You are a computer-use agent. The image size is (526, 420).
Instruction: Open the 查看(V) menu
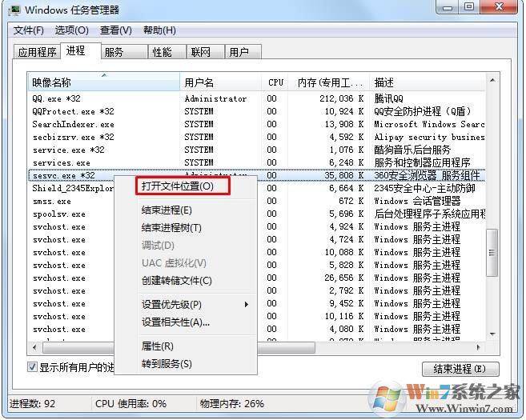pyautogui.click(x=116, y=30)
